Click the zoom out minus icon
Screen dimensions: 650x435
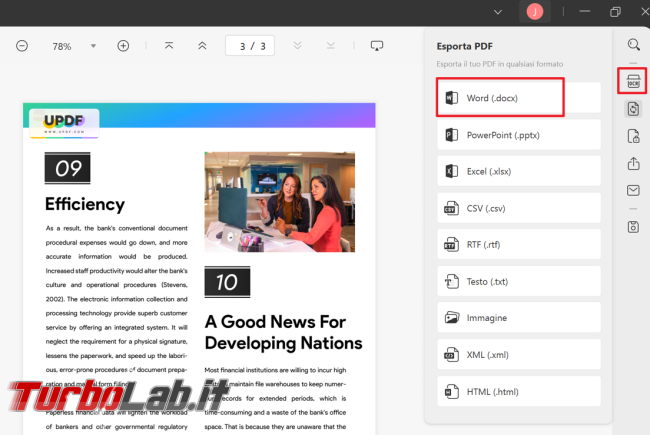[22, 46]
